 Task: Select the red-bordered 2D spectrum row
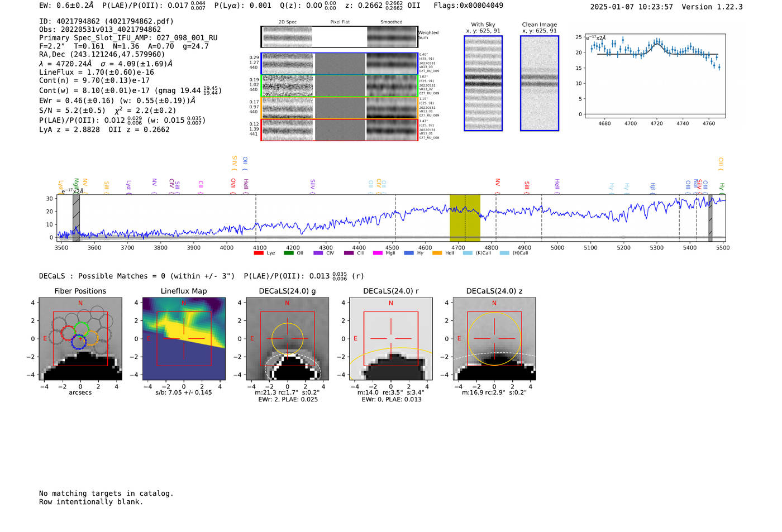(339, 130)
